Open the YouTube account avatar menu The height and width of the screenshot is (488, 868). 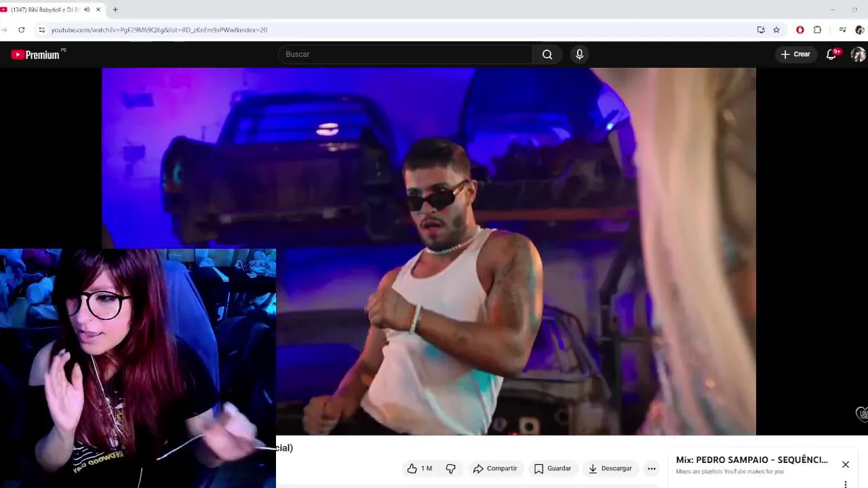pyautogui.click(x=858, y=54)
